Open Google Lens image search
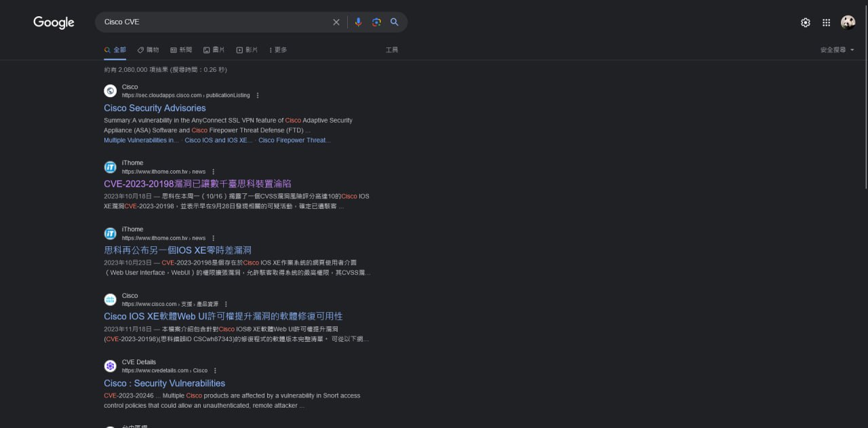 (x=376, y=22)
